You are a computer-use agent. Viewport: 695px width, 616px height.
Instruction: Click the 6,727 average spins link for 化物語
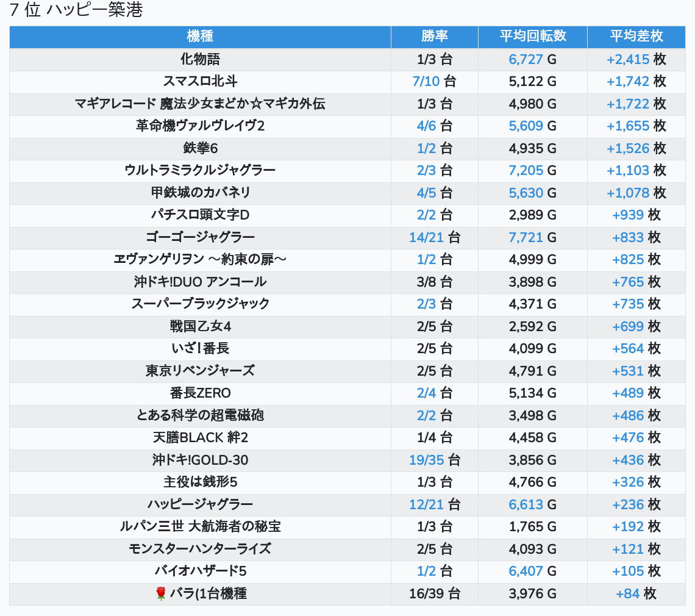(526, 59)
